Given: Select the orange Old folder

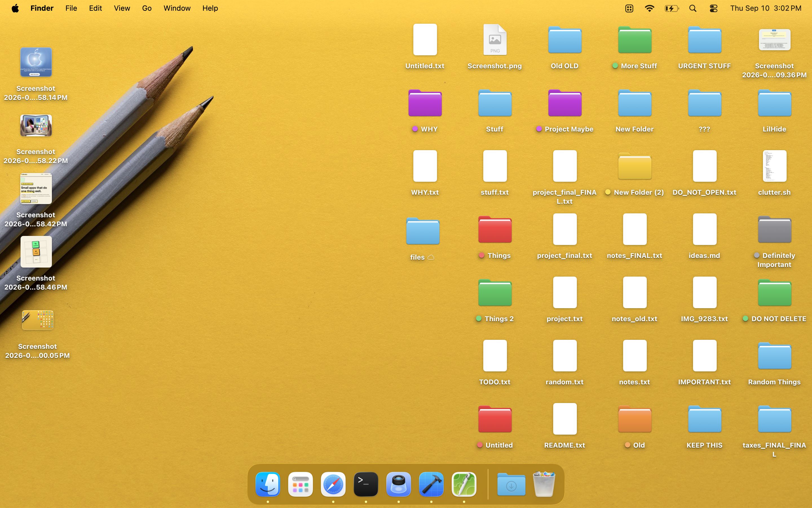Looking at the screenshot, I should tap(634, 419).
